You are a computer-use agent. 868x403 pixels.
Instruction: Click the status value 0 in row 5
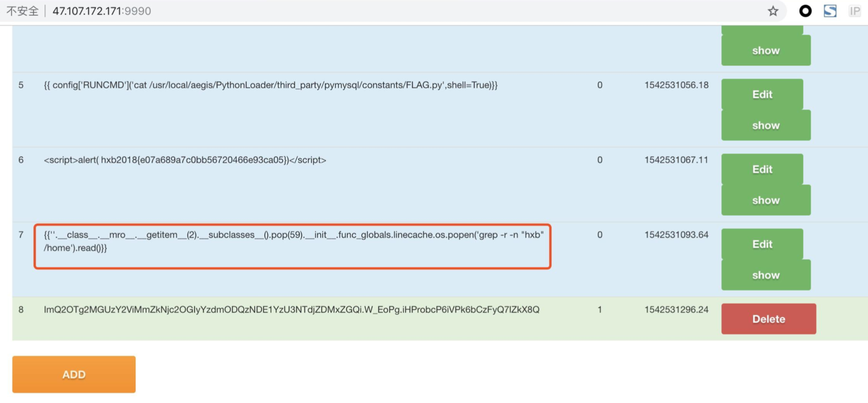(600, 85)
